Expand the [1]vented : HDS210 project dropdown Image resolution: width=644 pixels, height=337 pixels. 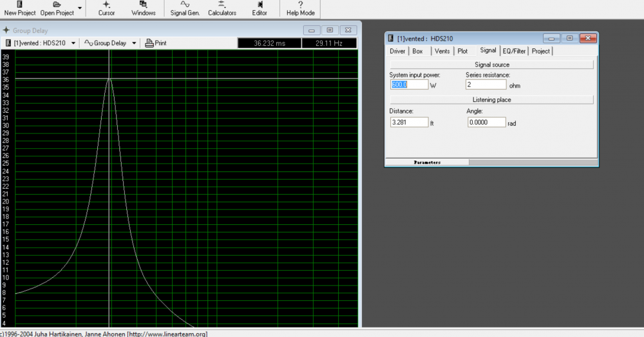pos(73,43)
